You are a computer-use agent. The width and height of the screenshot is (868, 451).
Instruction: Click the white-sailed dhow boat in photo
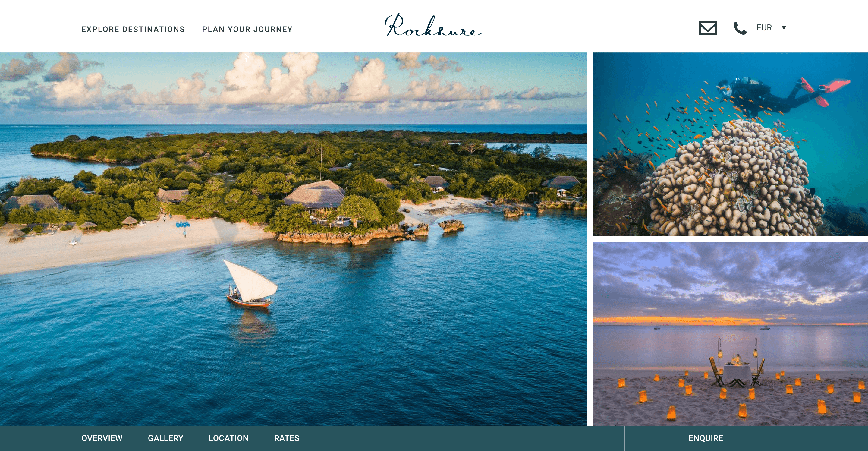point(251,284)
